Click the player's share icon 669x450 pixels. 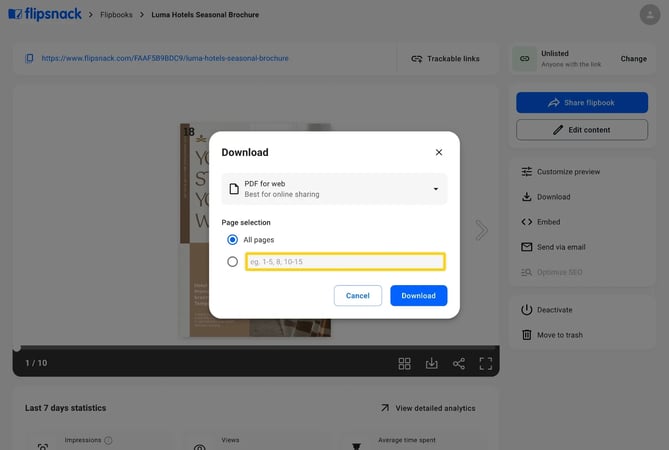tap(459, 363)
